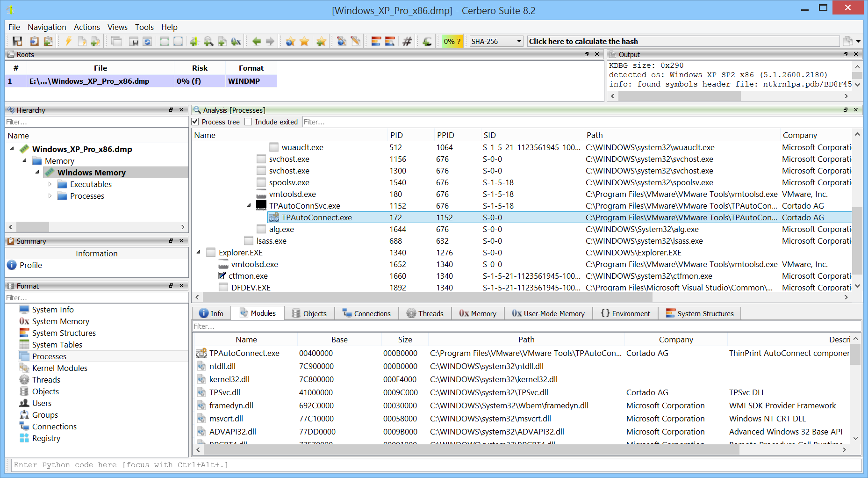Collapse the Windows Memory hierarchy node
868x478 pixels.
(37, 172)
